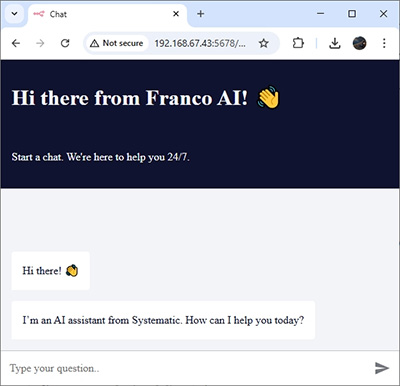Open the Downloads icon
Image resolution: width=400 pixels, height=386 pixels.
(335, 43)
